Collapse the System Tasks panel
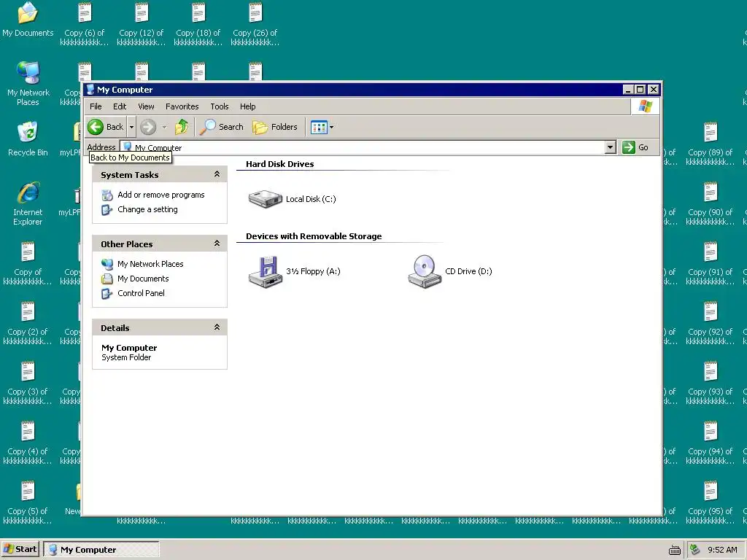This screenshot has height=560, width=747. pyautogui.click(x=217, y=174)
